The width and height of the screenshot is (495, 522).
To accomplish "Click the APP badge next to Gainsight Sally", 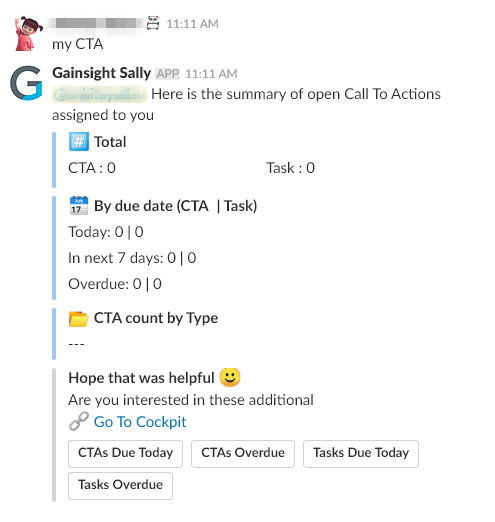I will pos(168,74).
